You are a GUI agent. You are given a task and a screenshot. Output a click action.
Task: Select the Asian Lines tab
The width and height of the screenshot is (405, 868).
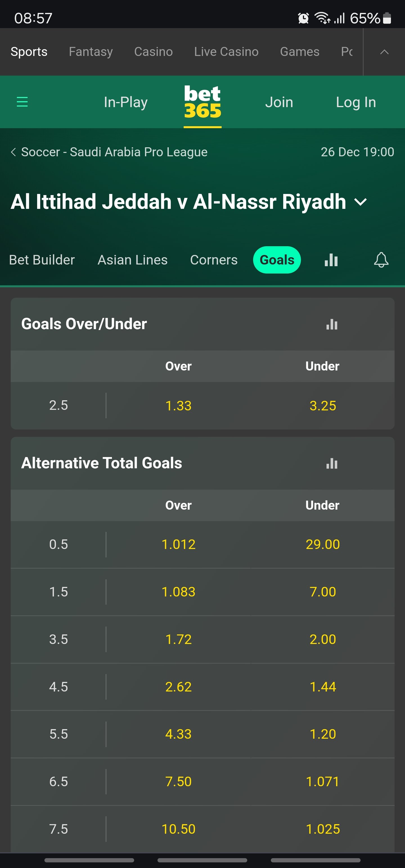click(x=132, y=260)
